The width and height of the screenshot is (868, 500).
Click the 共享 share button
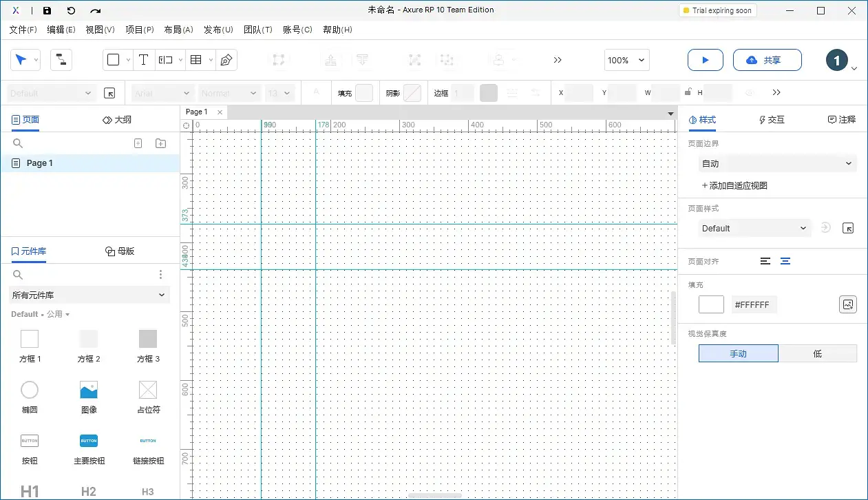tap(767, 60)
